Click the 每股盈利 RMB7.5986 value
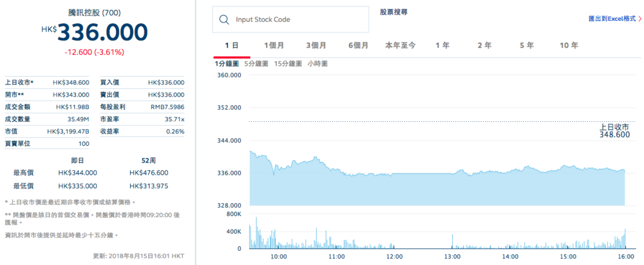 (x=167, y=107)
